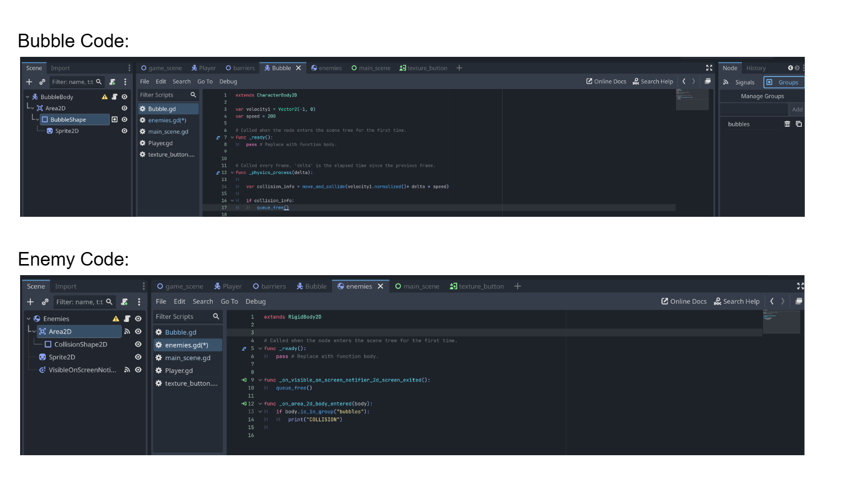
Task: Collapse the BubbleBody node tree
Action: click(x=28, y=97)
